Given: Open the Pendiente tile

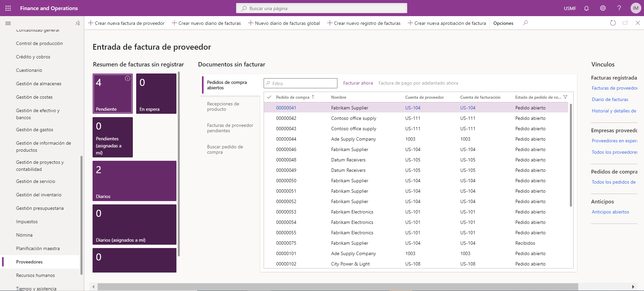Looking at the screenshot, I should coord(113,94).
